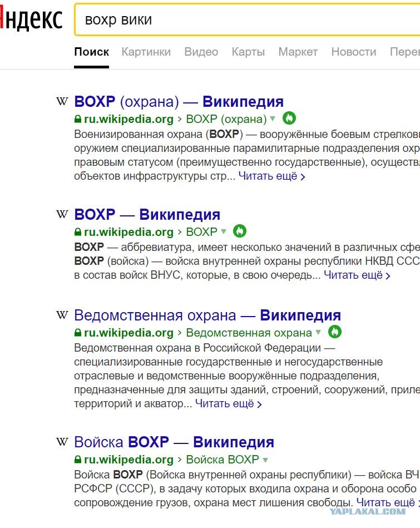Open 'ВОХР — Википедия' result title
The height and width of the screenshot is (528, 420).
pyautogui.click(x=147, y=215)
